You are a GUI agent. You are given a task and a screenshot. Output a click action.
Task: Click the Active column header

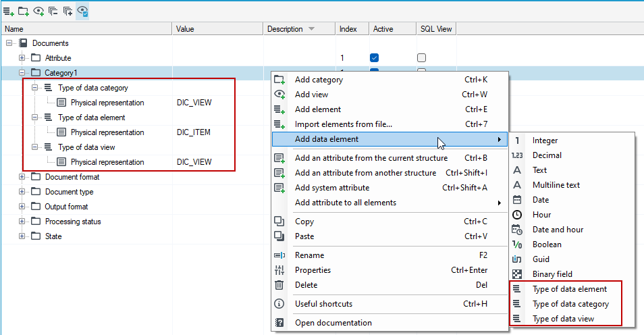tap(392, 29)
